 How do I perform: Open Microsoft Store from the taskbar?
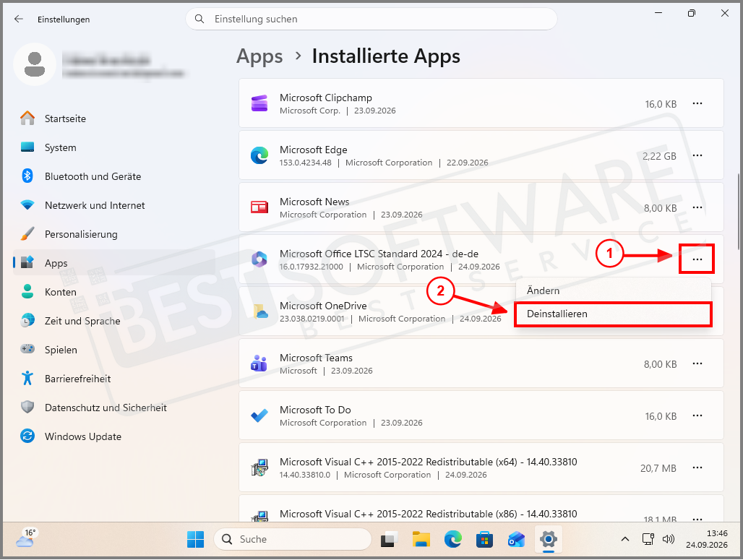tap(484, 539)
